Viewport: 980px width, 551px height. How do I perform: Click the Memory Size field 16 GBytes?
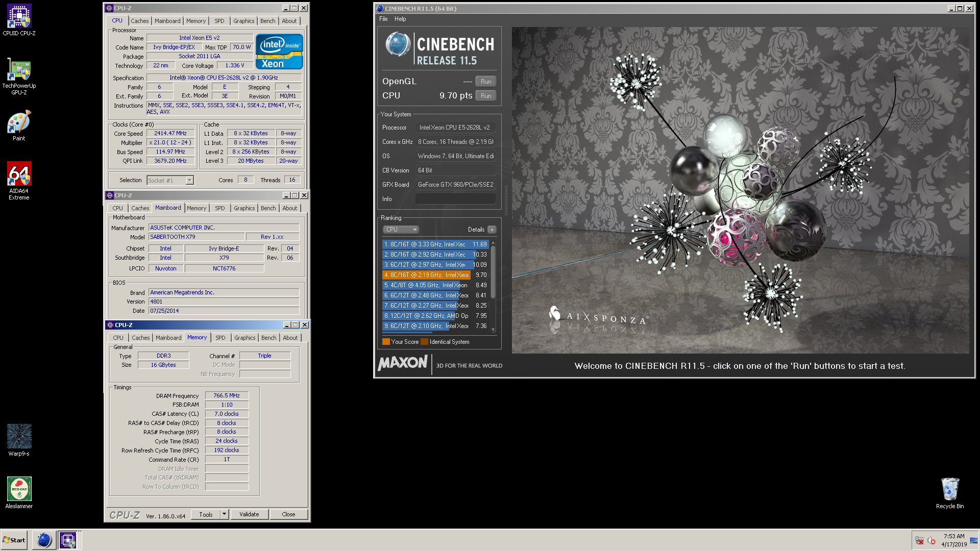[x=163, y=365]
